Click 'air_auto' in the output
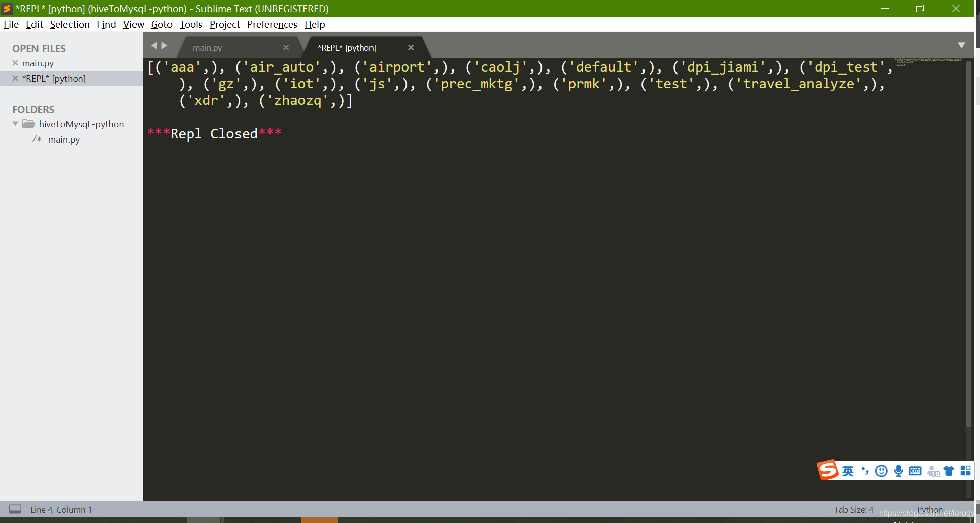This screenshot has height=523, width=980. (282, 67)
